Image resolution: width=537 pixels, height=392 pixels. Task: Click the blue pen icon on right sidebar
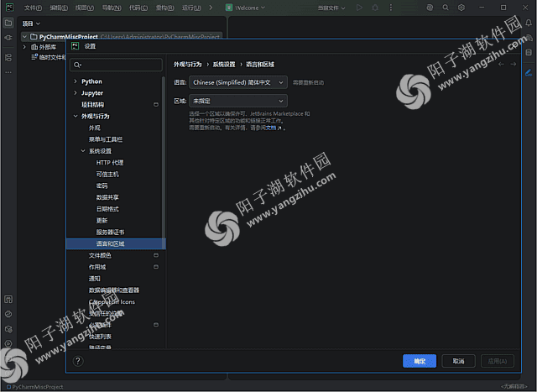(529, 72)
